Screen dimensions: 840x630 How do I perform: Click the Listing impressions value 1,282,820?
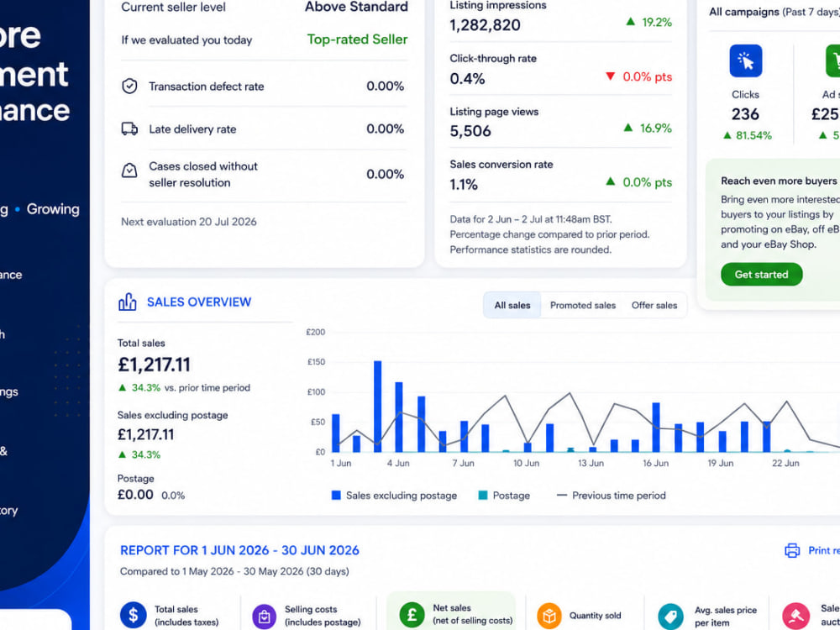tap(485, 25)
